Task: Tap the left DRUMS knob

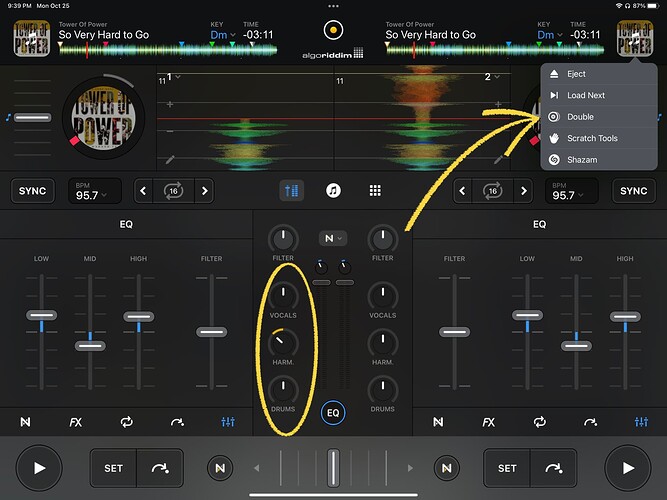Action: click(283, 390)
